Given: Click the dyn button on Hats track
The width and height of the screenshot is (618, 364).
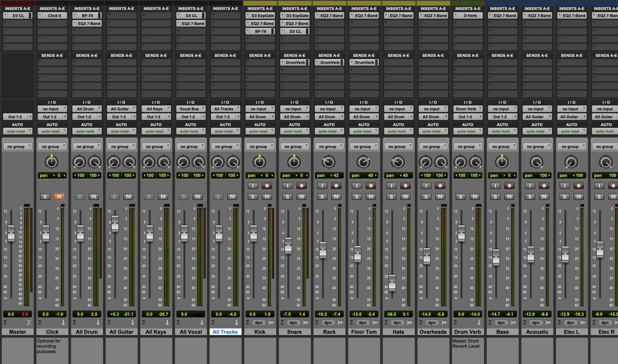Looking at the screenshot, I should coord(397,323).
